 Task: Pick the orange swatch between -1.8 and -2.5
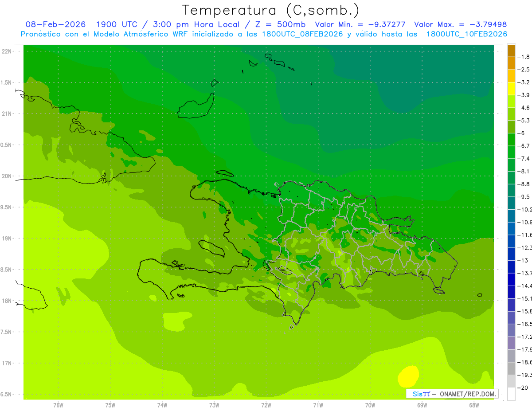[x=511, y=63]
